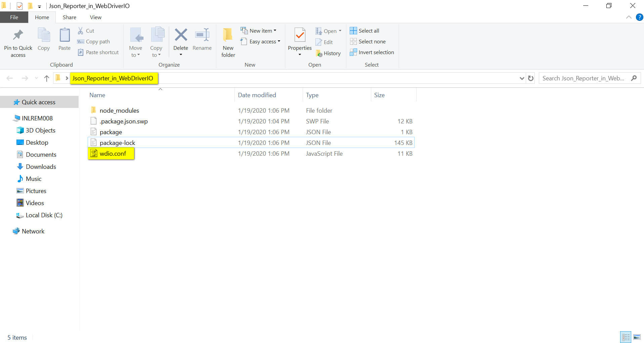Click the Delete X icon
The height and width of the screenshot is (343, 644).
click(x=181, y=35)
